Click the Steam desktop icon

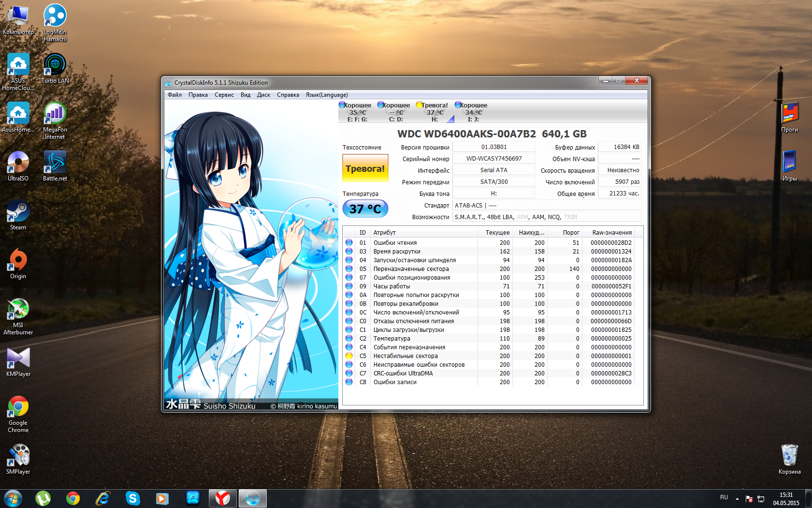click(x=18, y=215)
